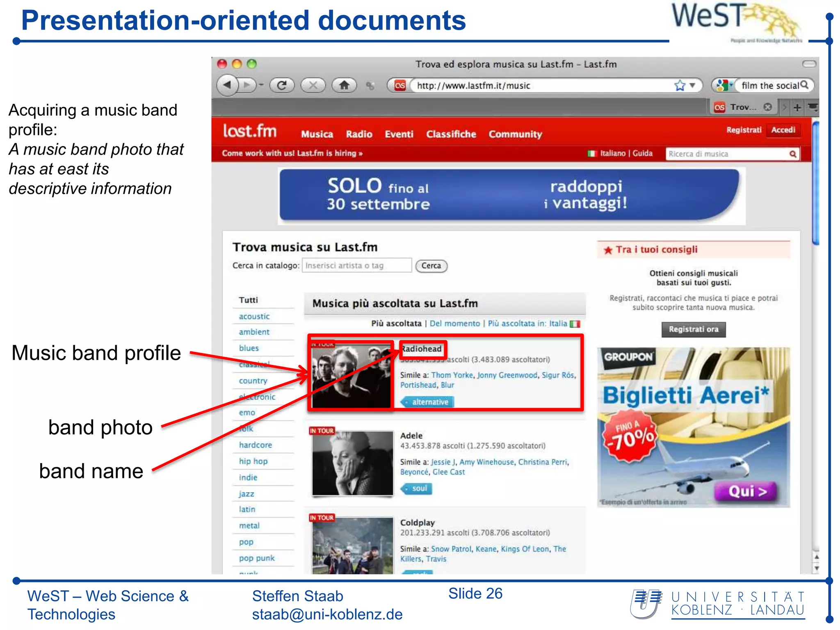Screen dimensions: 840x630
Task: Open the Radiohead artist name link
Action: pyautogui.click(x=422, y=349)
